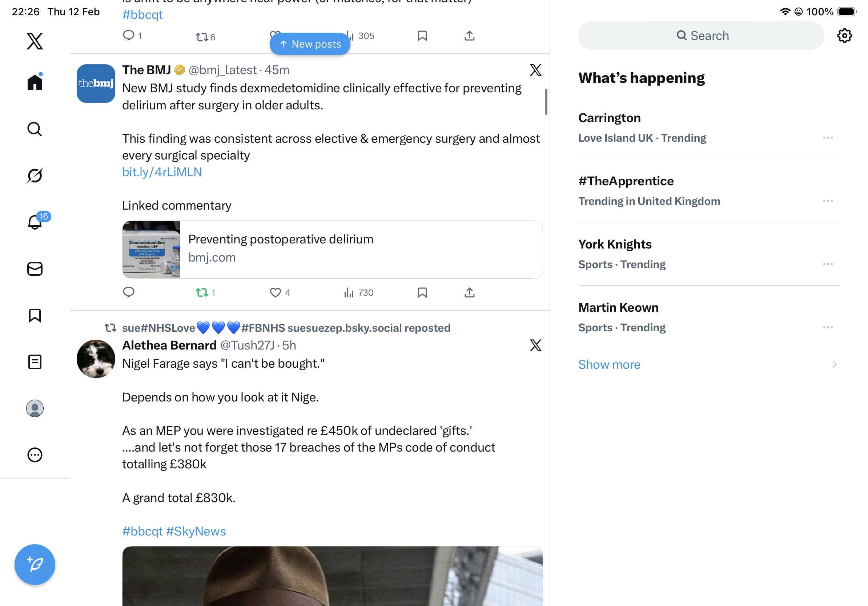
Task: Open Lists icon in sidebar
Action: (x=35, y=362)
